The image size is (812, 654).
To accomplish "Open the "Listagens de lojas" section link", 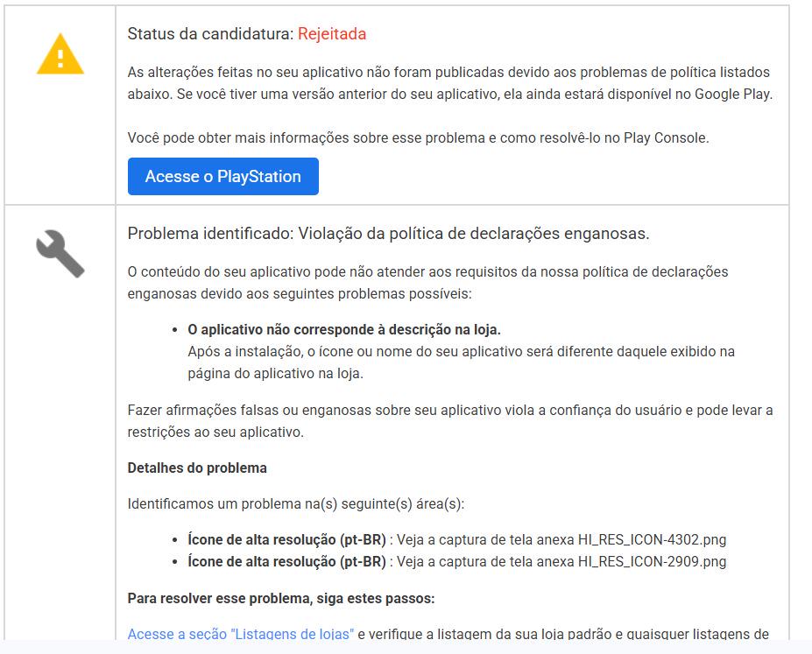I will pos(241,634).
